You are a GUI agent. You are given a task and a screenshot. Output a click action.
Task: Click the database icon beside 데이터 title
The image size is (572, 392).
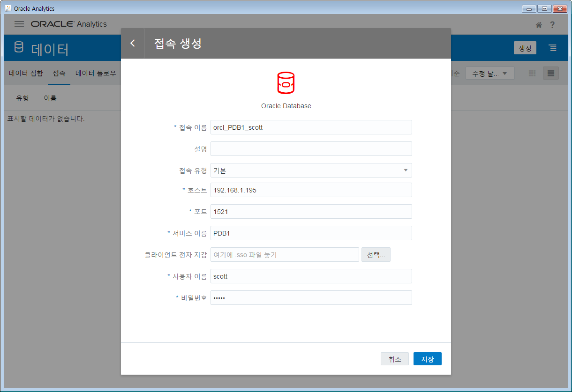click(x=19, y=47)
